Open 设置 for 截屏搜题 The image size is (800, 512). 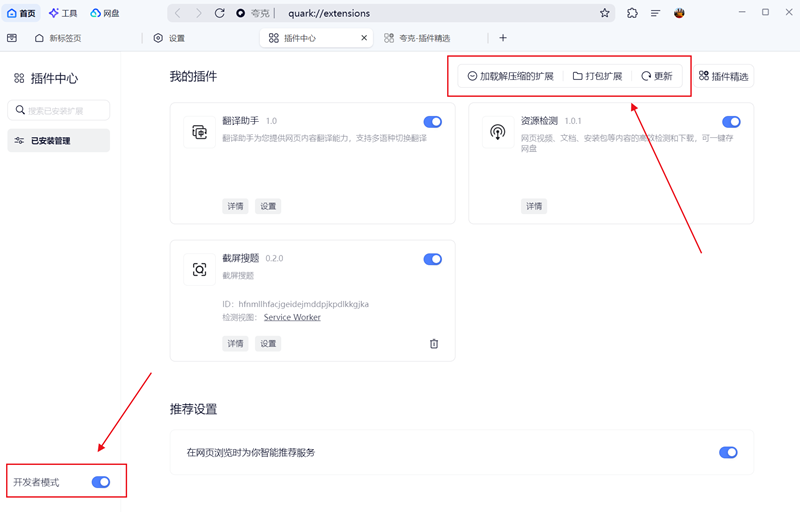tap(268, 343)
